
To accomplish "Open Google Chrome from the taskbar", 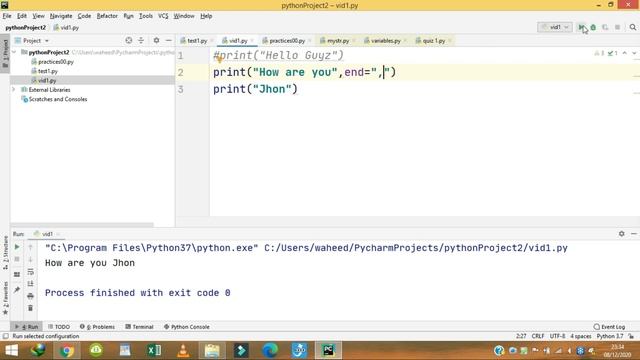I will click(67, 350).
